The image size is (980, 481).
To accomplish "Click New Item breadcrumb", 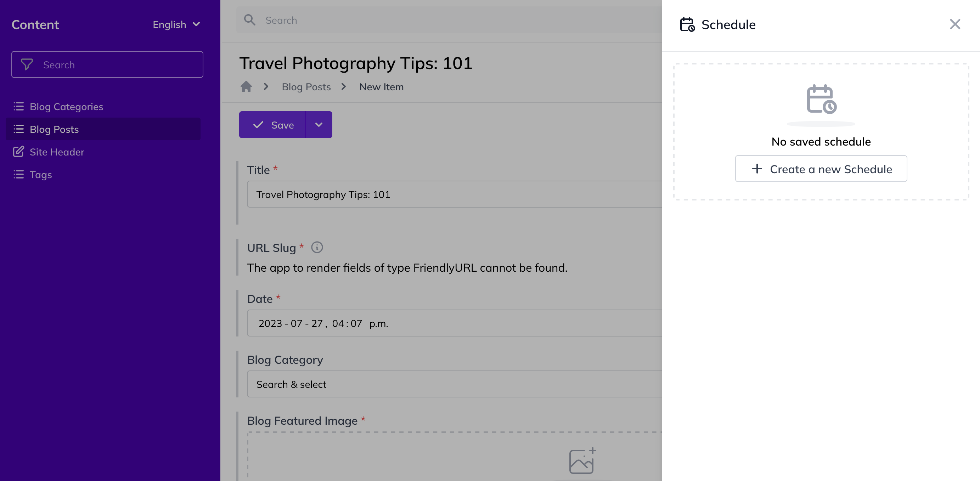I will click(x=381, y=87).
